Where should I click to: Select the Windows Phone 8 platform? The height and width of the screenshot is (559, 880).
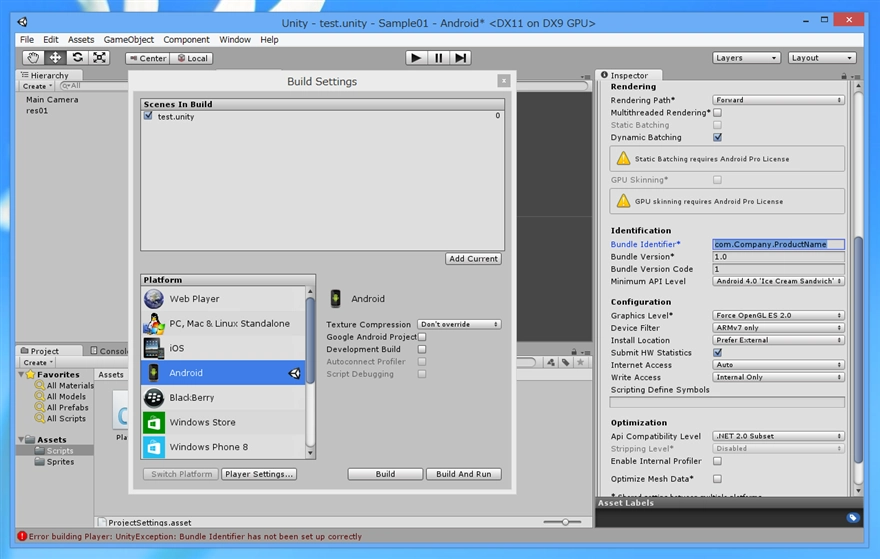coord(223,447)
